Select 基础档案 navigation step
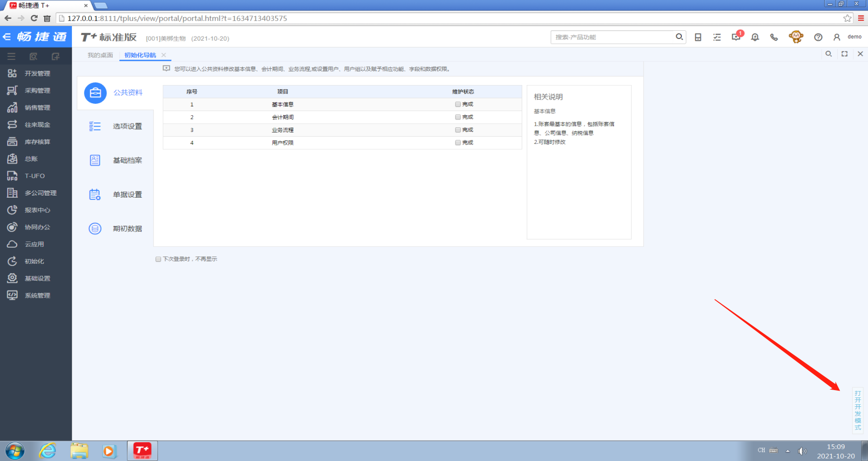This screenshot has height=461, width=868. coord(115,161)
